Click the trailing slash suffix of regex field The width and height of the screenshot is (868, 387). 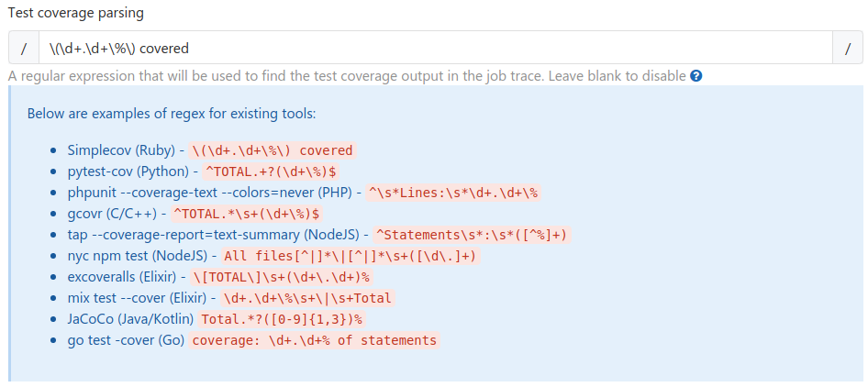848,48
